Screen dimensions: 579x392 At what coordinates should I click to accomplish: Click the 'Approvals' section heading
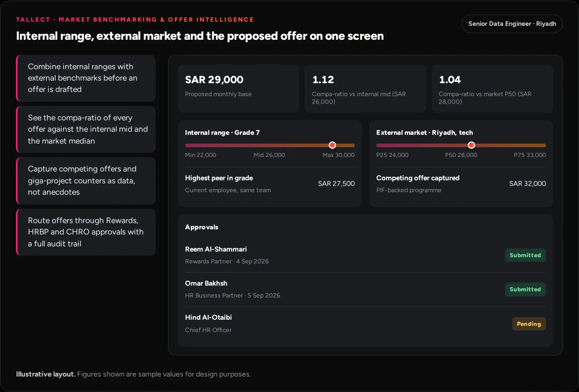tap(202, 227)
